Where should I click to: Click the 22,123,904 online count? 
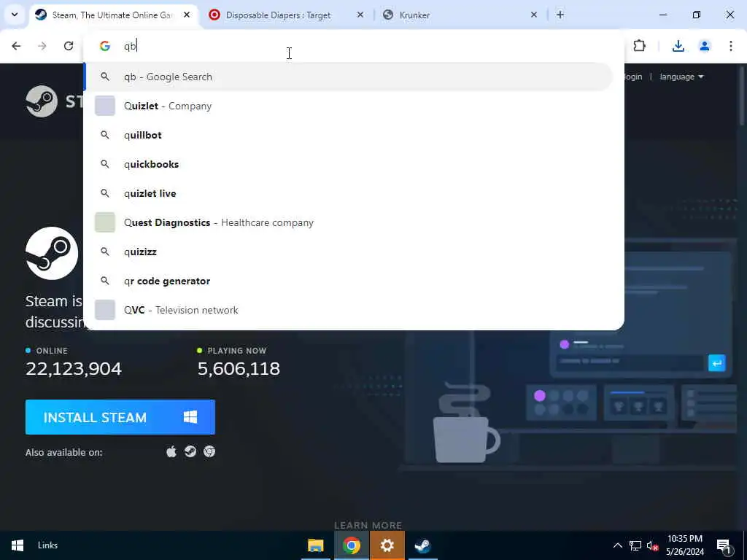tap(74, 368)
